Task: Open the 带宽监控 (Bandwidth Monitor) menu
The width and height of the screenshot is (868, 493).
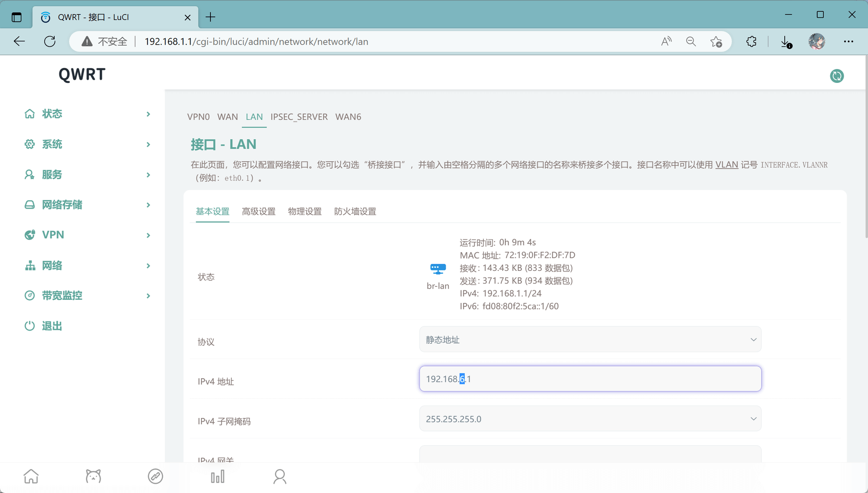Action: pyautogui.click(x=62, y=295)
